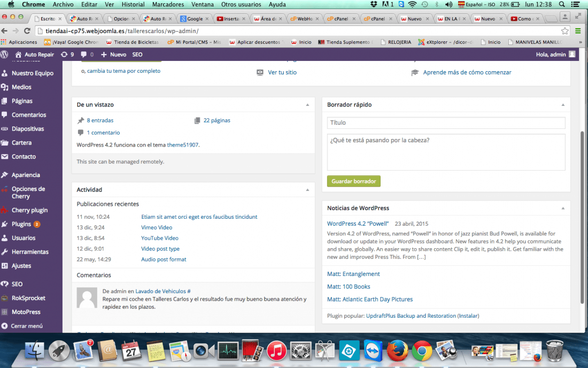The height and width of the screenshot is (368, 588).
Task: Click Nuevo to add new content
Action: (x=114, y=55)
